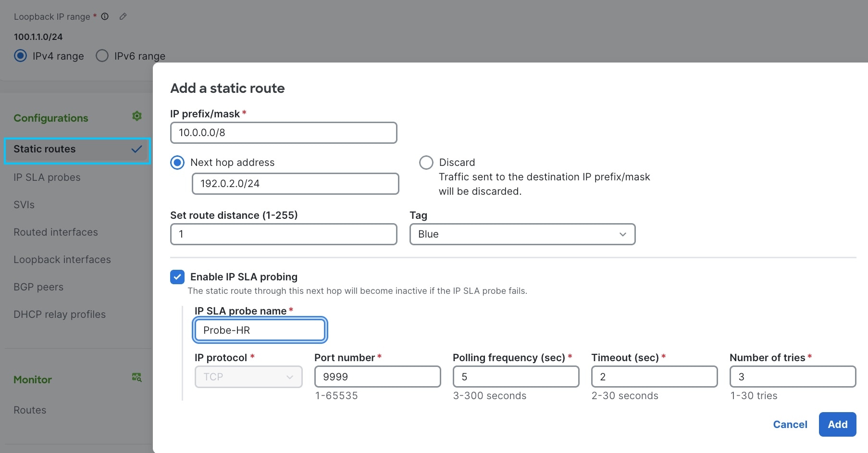Click the checkmark icon on Static routes
This screenshot has height=453, width=868.
point(136,150)
